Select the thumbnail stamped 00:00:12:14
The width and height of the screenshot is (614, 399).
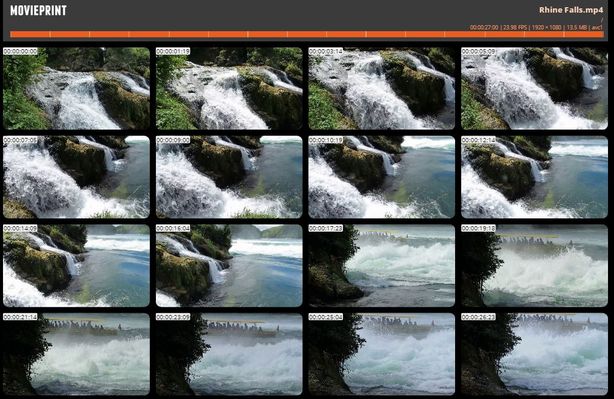535,177
